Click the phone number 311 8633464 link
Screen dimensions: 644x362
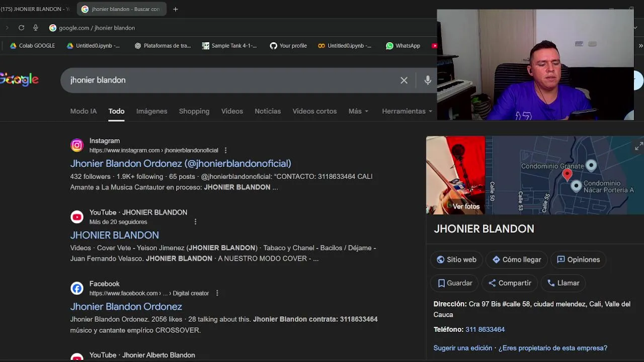pyautogui.click(x=485, y=329)
